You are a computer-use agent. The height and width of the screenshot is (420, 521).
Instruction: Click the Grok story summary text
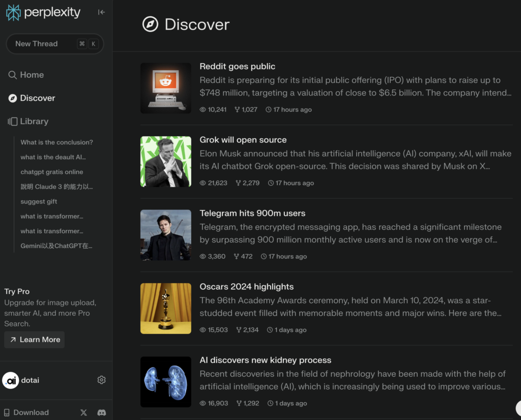click(x=356, y=160)
